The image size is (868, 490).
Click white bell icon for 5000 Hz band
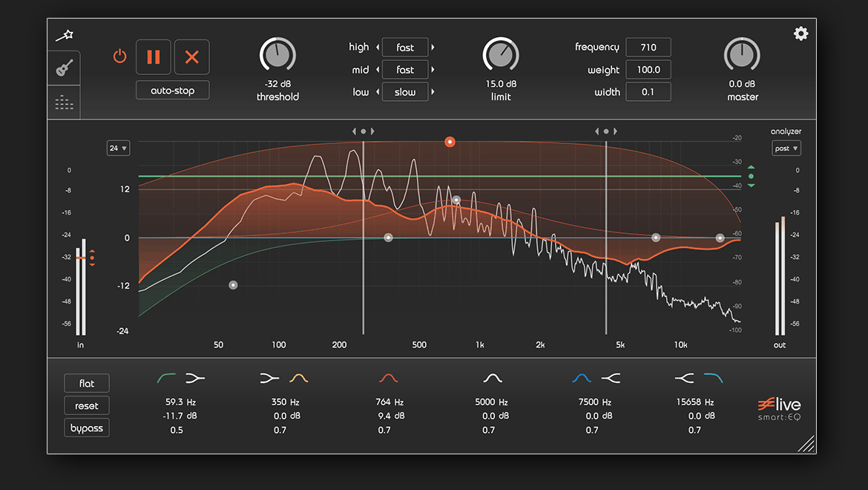click(493, 378)
